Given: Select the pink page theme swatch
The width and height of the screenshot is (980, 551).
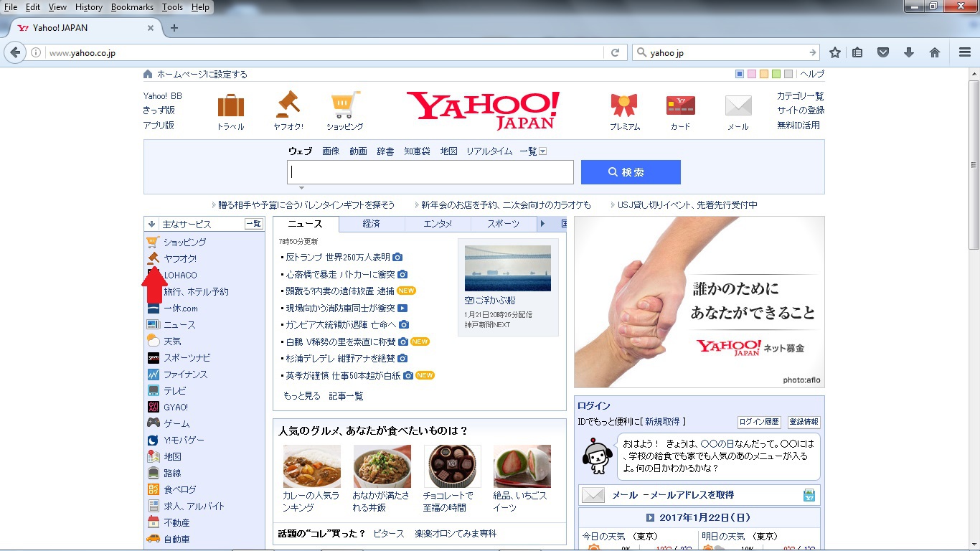Looking at the screenshot, I should [x=752, y=74].
